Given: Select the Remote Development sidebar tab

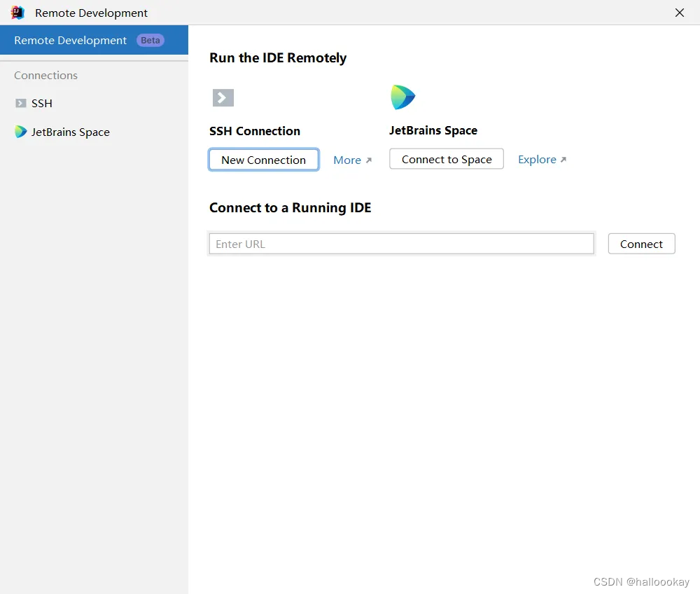Looking at the screenshot, I should [94, 40].
